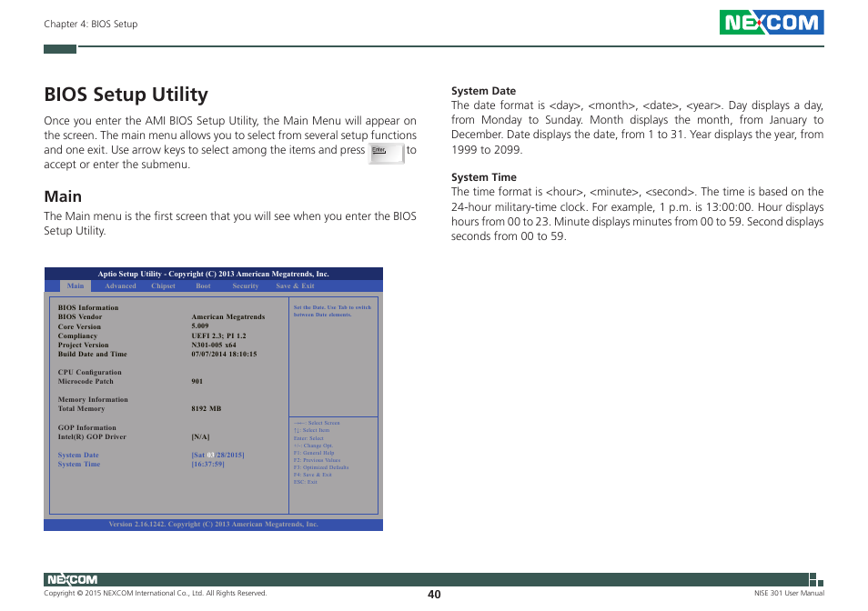Click Project Version value N301-005 x64
This screenshot has height=611, width=868.
click(x=214, y=345)
